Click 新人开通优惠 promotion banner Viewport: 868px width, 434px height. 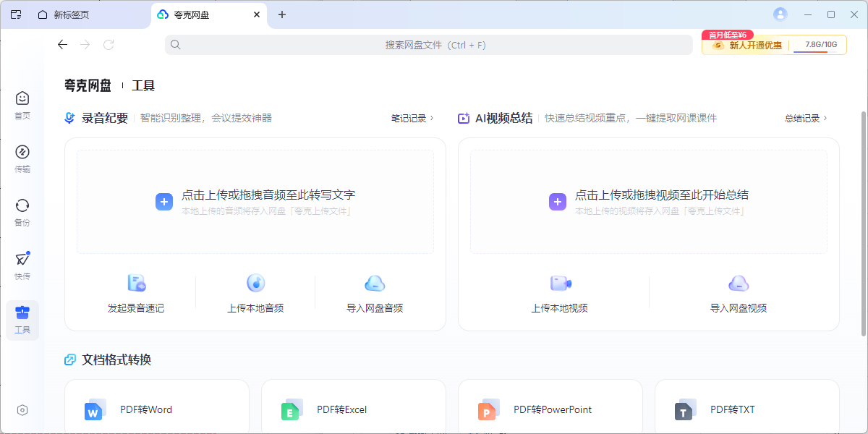pyautogui.click(x=749, y=45)
